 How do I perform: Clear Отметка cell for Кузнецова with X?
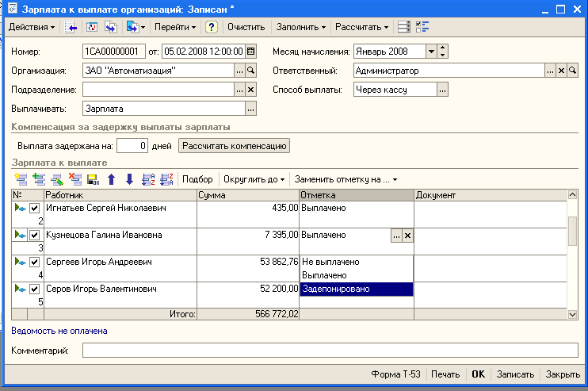pos(407,236)
